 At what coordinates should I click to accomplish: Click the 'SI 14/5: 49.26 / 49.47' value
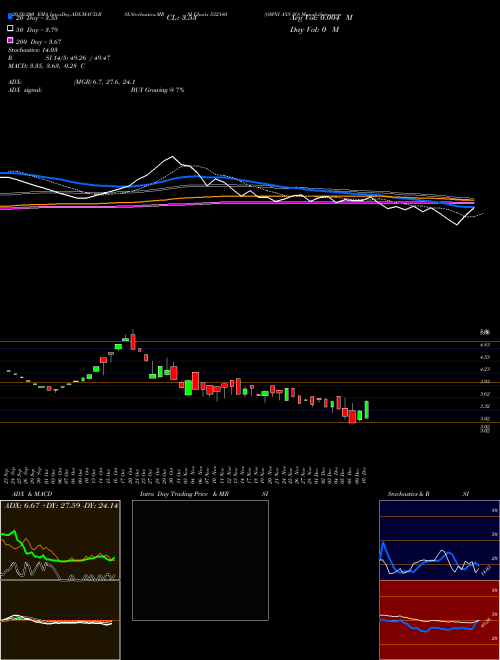point(77,58)
